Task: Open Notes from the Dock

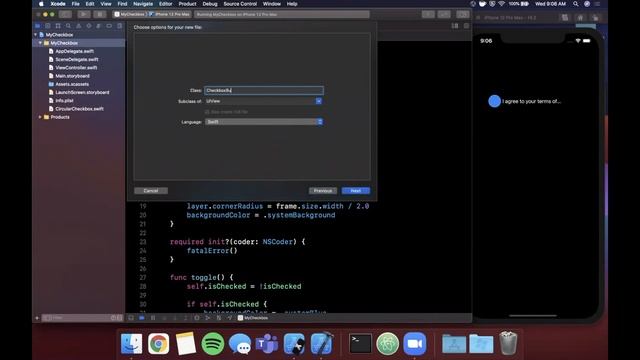Action: [x=186, y=343]
